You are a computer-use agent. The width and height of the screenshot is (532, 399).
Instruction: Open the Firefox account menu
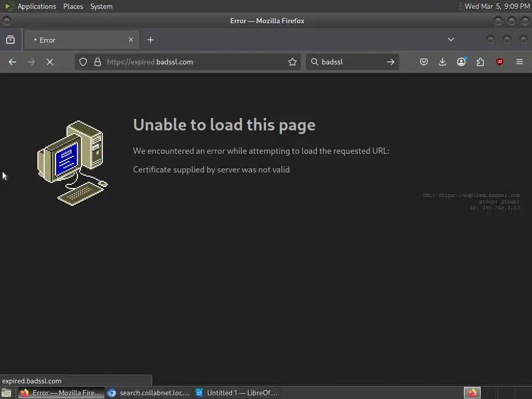click(x=461, y=62)
